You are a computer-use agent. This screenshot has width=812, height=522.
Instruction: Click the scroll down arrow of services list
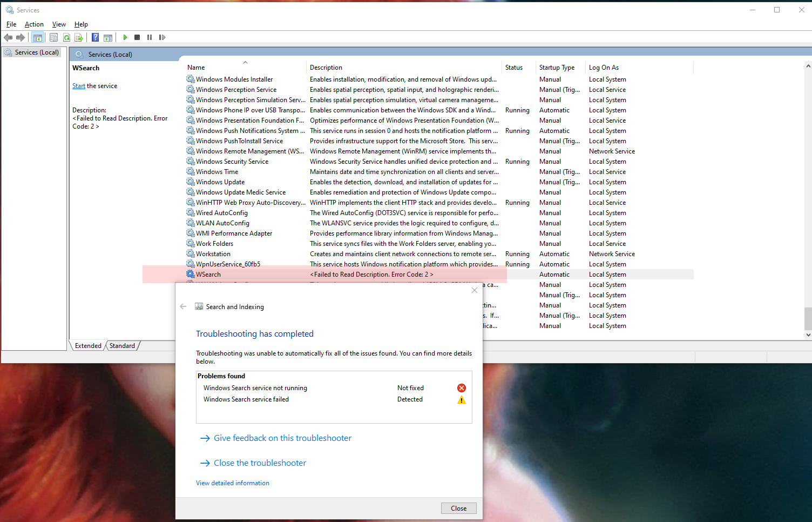click(808, 335)
